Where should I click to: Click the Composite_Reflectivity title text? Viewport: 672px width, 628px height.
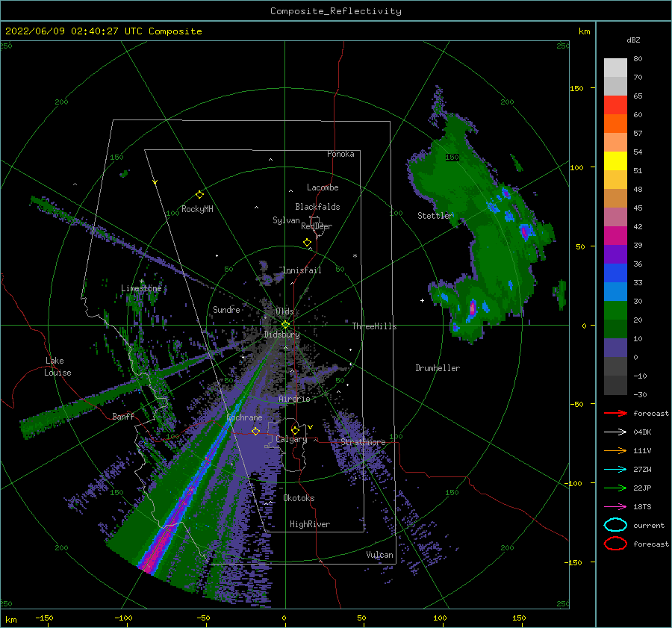click(x=336, y=11)
